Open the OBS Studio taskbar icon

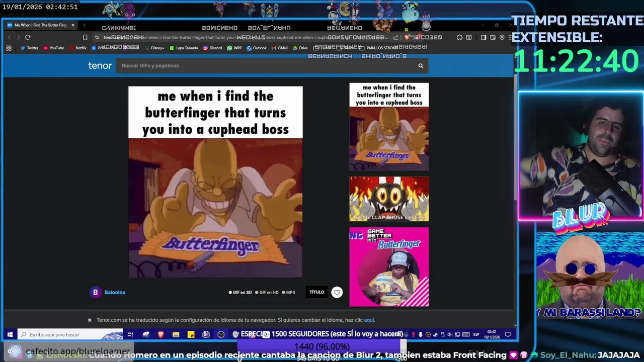click(x=221, y=334)
